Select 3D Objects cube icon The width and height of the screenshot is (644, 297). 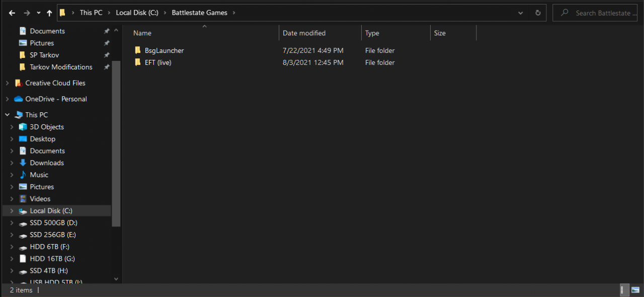[x=23, y=127]
